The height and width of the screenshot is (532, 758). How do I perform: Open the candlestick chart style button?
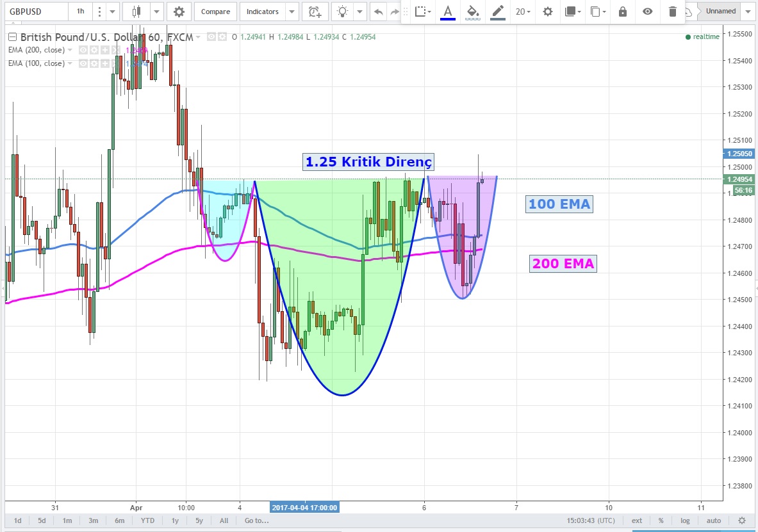point(136,12)
